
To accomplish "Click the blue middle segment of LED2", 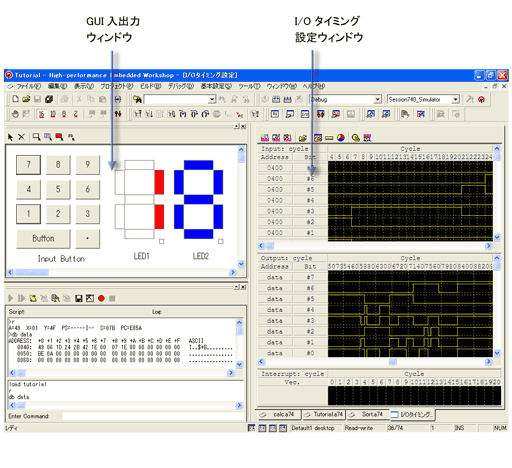I will (198, 199).
